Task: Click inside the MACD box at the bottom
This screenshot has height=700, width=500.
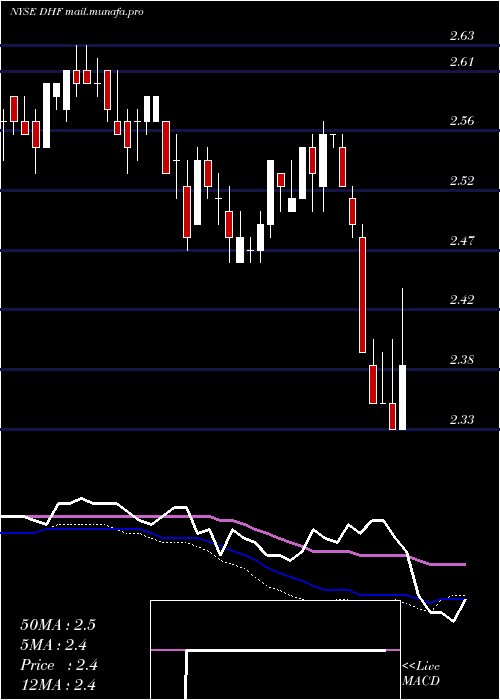Action: click(275, 650)
